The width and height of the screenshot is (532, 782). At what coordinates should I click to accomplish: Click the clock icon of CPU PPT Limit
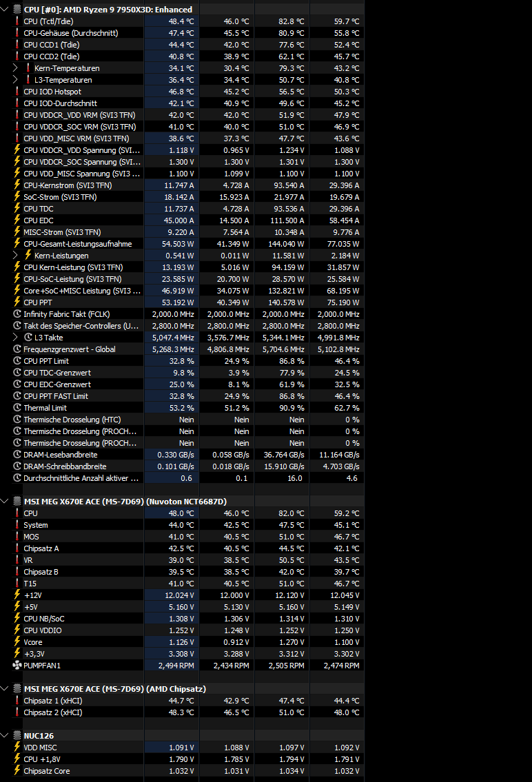17,360
